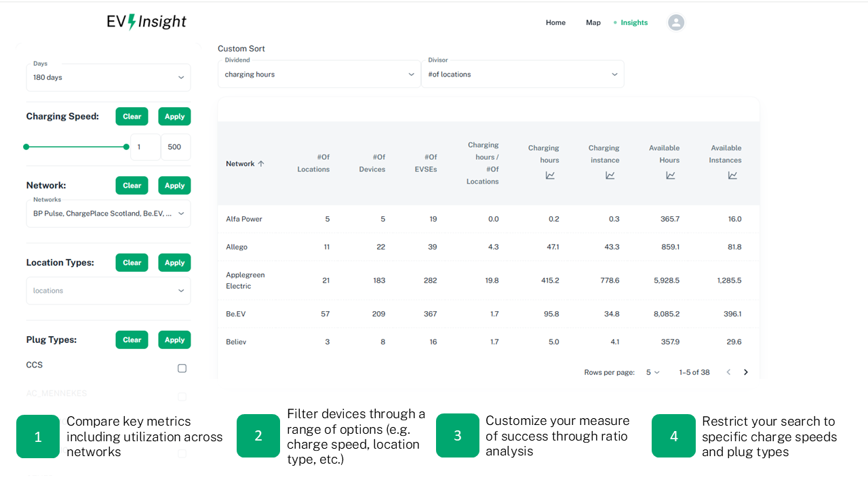Open the Charging hours chart icon
Screen dimensions: 868x488
tap(550, 176)
